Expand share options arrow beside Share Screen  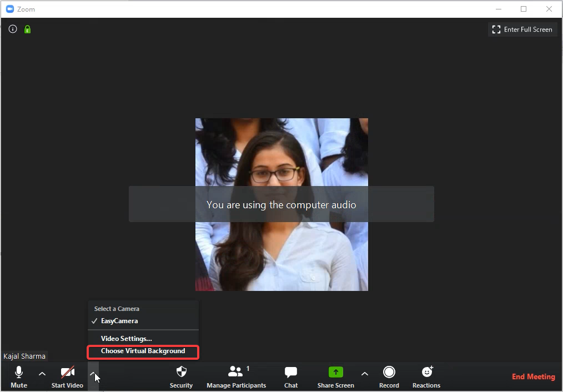(x=364, y=374)
